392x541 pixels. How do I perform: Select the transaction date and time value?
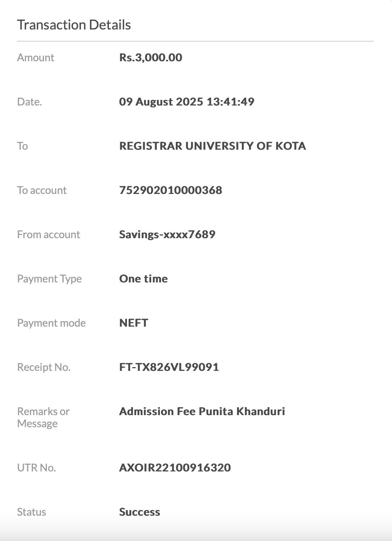[186, 102]
